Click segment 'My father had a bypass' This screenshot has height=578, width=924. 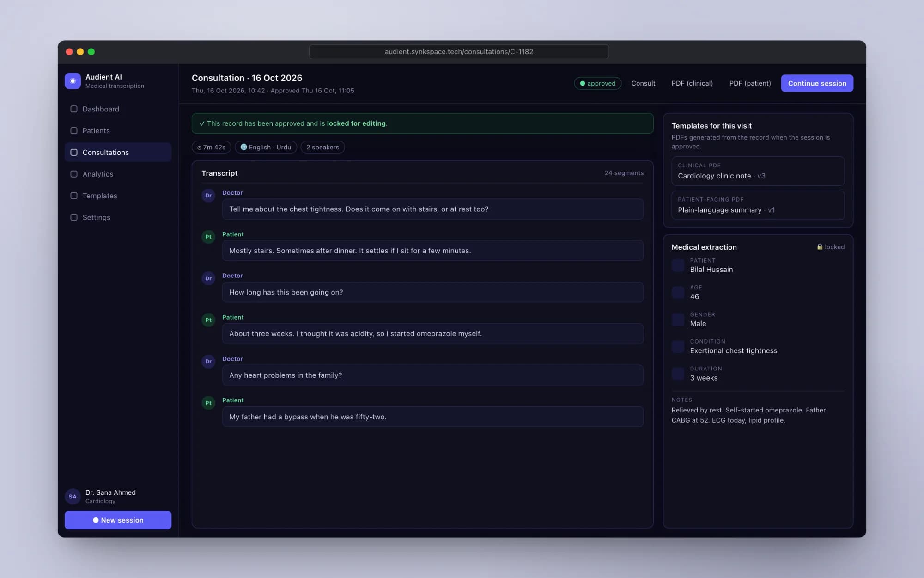pos(433,417)
